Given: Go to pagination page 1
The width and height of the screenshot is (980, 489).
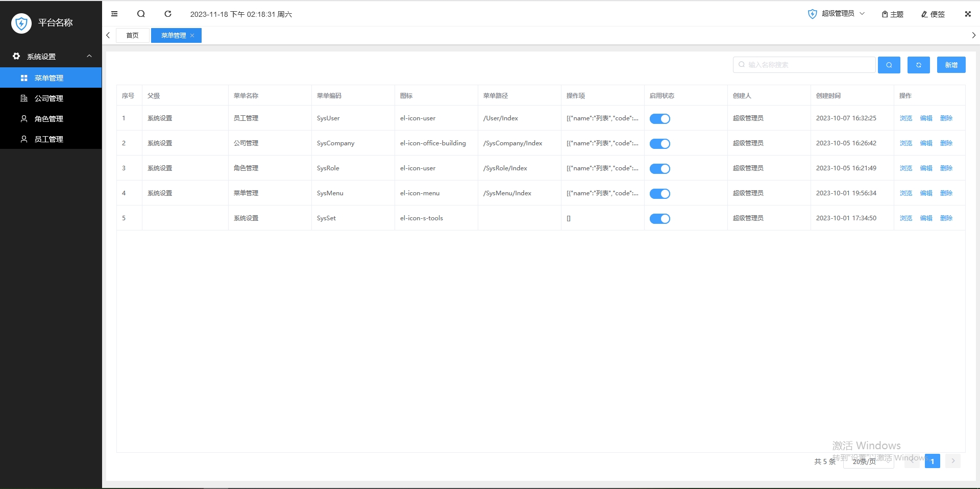Looking at the screenshot, I should click(x=933, y=461).
